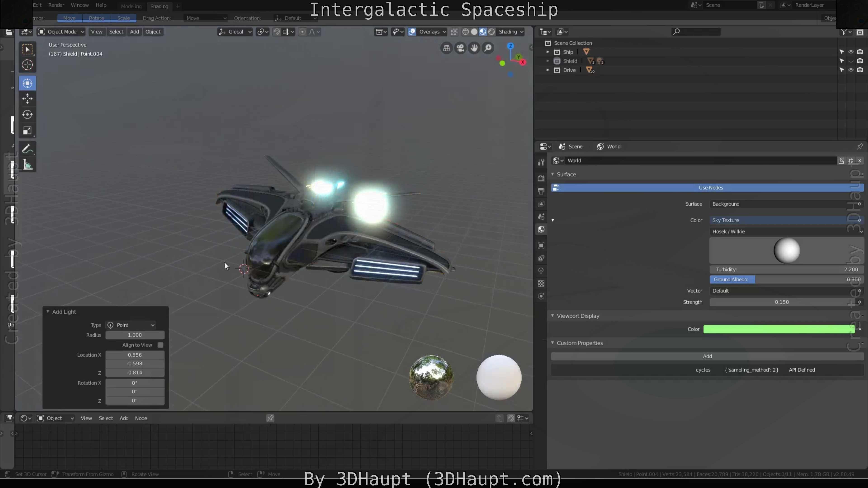Select the Move tool in left toolbar
Image resolution: width=868 pixels, height=488 pixels.
(27, 99)
